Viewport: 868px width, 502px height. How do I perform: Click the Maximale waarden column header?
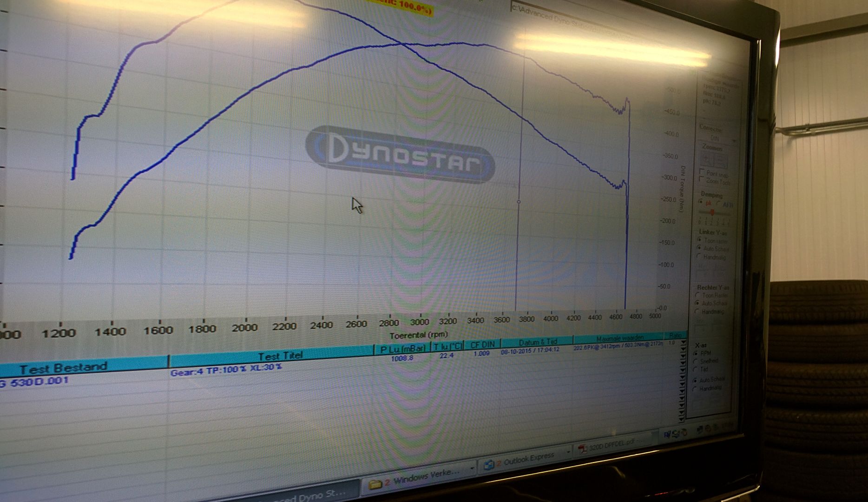click(x=619, y=339)
